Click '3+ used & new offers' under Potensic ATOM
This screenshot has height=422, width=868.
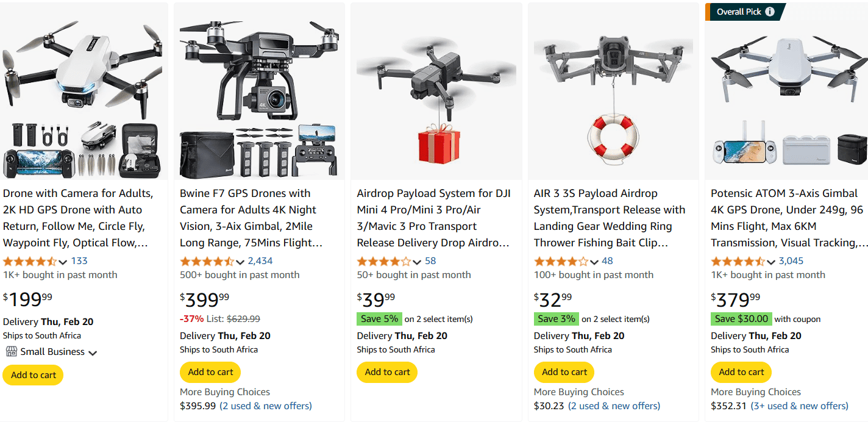800,405
